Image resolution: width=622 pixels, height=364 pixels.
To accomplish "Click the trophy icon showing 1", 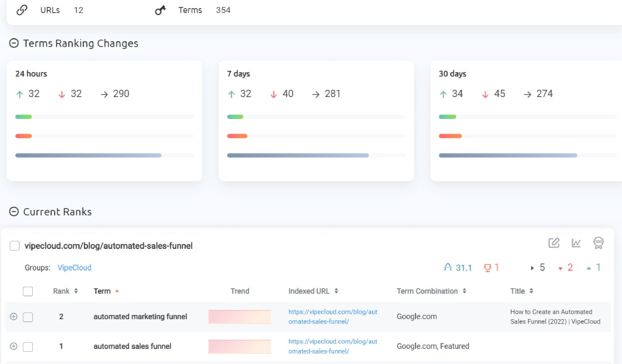I will 488,268.
